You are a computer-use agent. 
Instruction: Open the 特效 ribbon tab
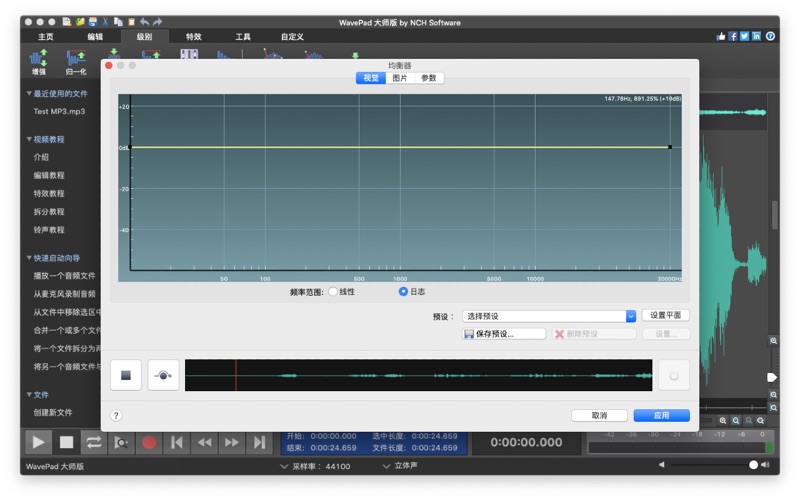(x=193, y=36)
